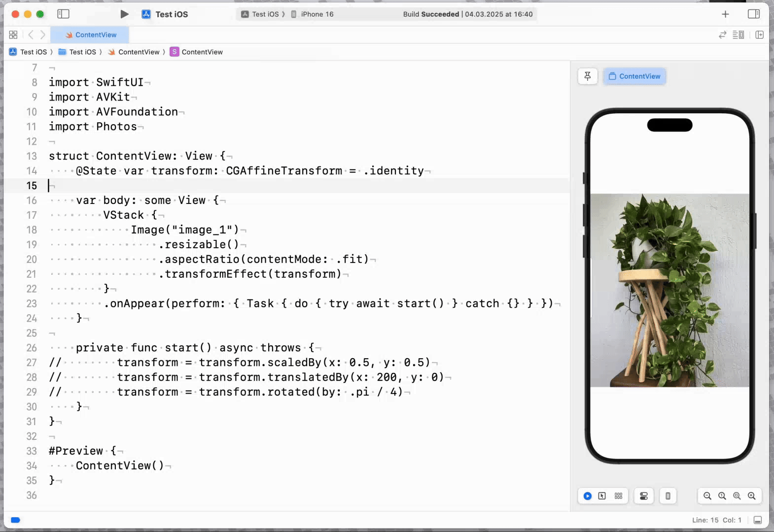Switch preview to Live mode
The image size is (774, 532).
(588, 496)
